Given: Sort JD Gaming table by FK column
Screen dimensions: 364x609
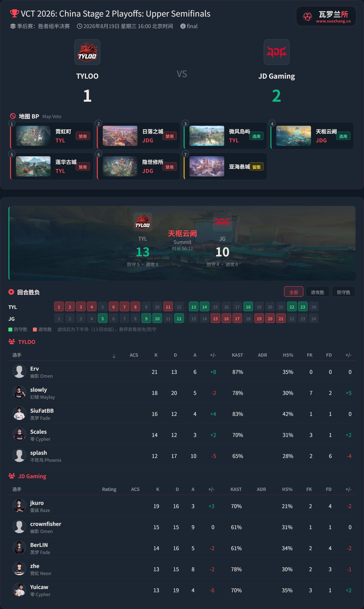Looking at the screenshot, I should (309, 489).
